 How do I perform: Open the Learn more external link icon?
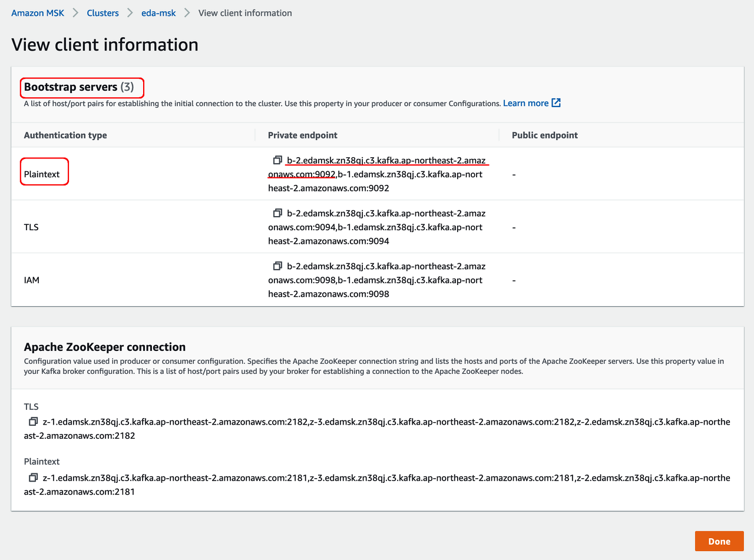tap(556, 103)
